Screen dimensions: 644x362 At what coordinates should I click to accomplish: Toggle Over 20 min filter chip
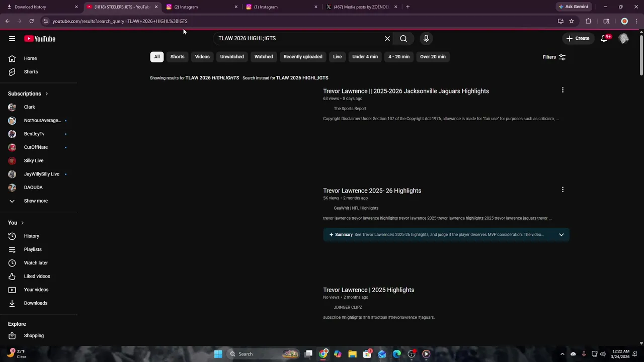tap(433, 57)
